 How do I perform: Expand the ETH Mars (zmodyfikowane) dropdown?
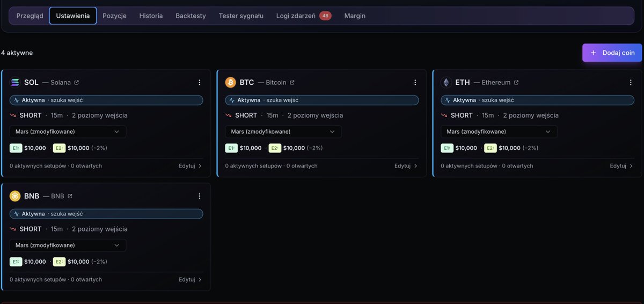click(499, 132)
